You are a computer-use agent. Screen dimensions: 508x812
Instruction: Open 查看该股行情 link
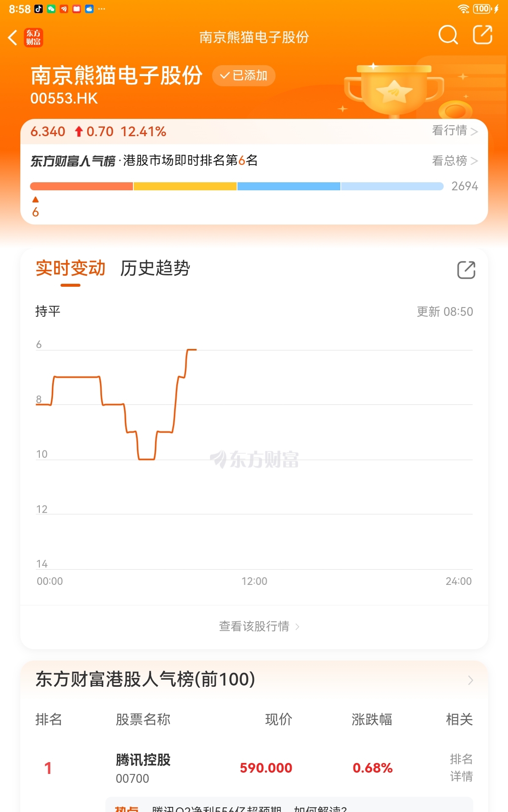coord(259,626)
